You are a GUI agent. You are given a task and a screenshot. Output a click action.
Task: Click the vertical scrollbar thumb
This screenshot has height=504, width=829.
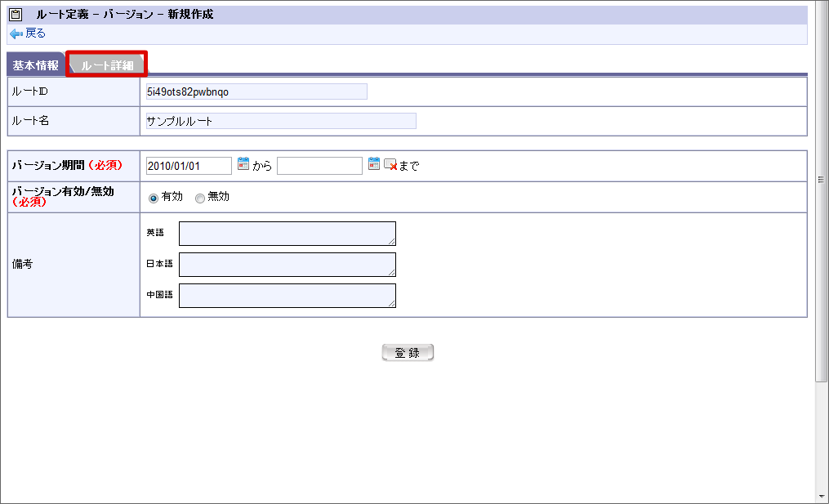[x=821, y=190]
